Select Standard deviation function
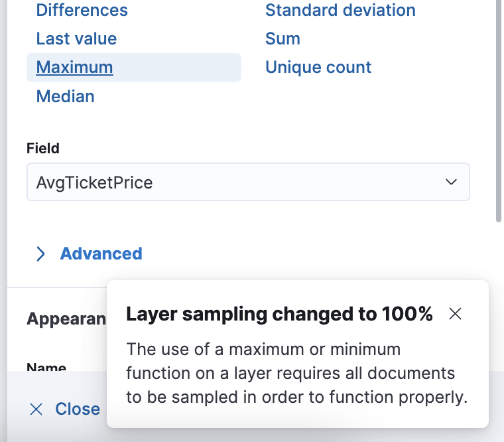This screenshot has height=442, width=504. click(340, 10)
